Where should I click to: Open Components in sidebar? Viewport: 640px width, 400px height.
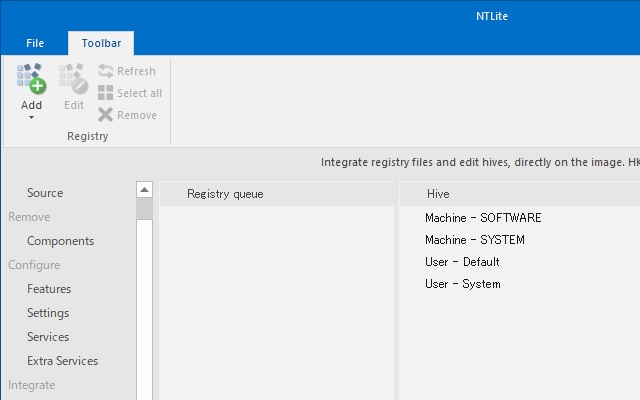(60, 241)
